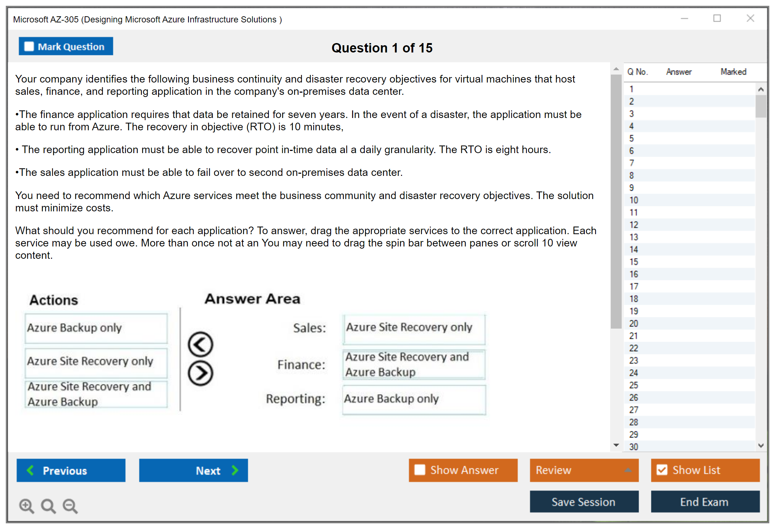The height and width of the screenshot is (532, 778).
Task: Select question 22 in the list
Action: (634, 348)
